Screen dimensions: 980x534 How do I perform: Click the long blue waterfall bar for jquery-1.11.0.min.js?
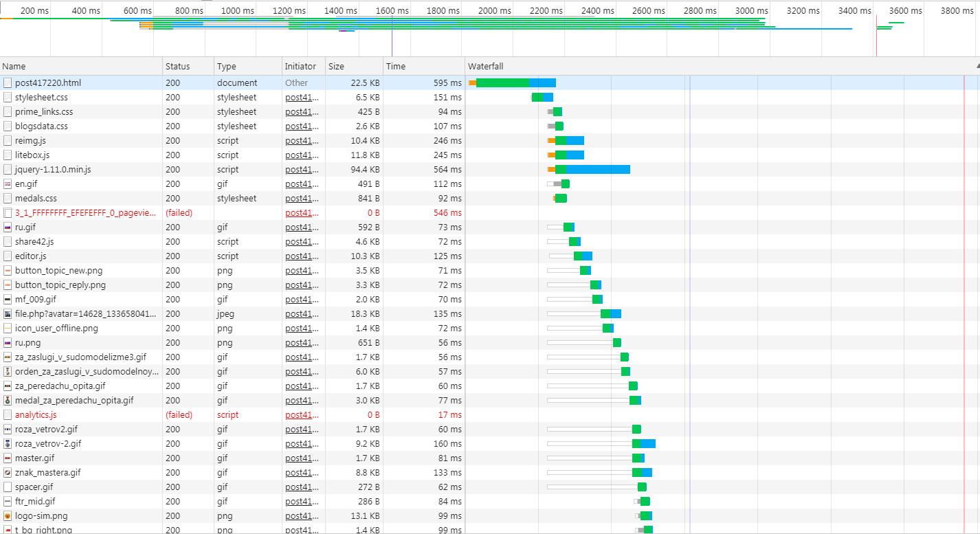coord(597,169)
